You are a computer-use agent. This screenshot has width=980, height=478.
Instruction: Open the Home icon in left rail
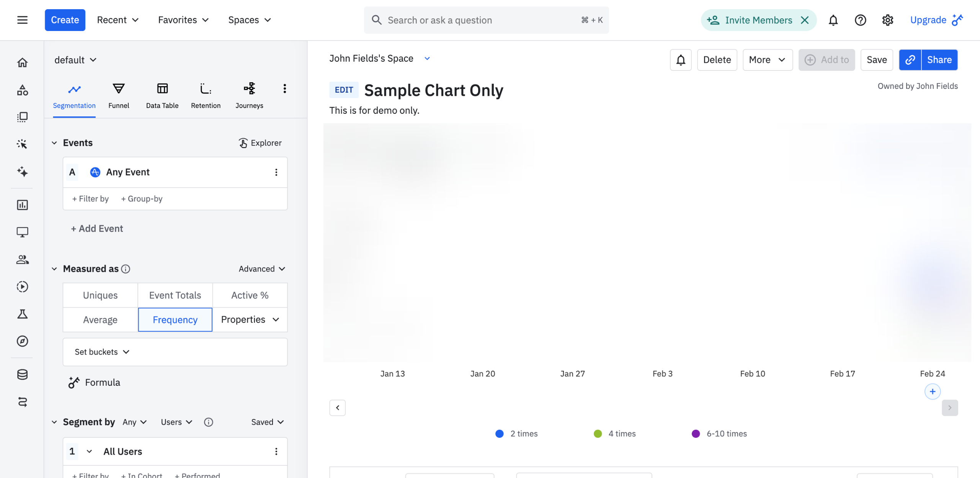point(22,62)
